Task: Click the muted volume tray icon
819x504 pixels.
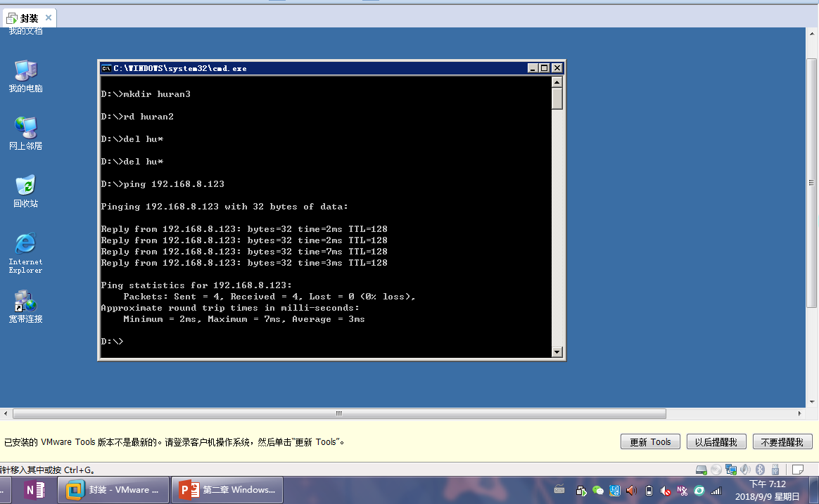Action: point(666,491)
